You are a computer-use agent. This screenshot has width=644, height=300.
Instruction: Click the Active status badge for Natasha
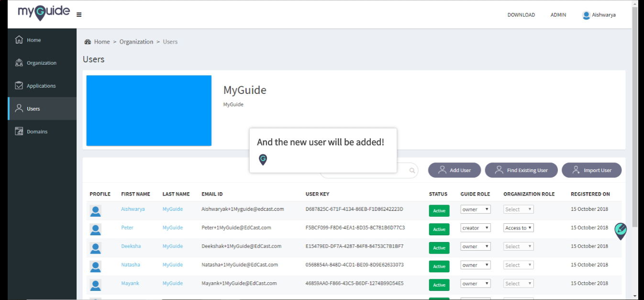[x=439, y=266]
